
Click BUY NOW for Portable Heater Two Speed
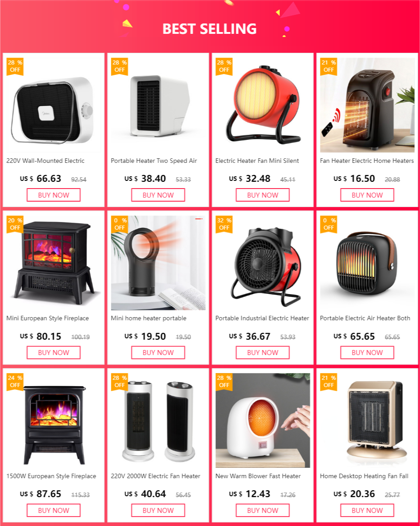point(158,195)
